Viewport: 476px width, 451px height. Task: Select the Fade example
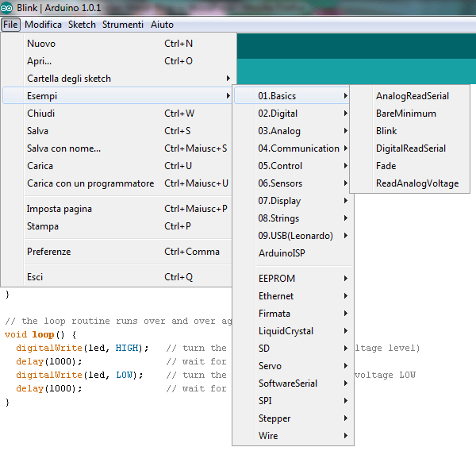pos(386,166)
